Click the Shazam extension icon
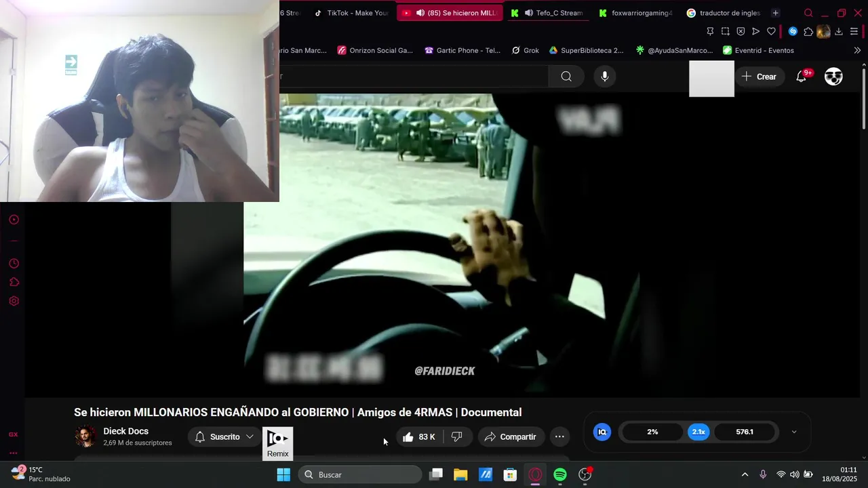 point(793,31)
